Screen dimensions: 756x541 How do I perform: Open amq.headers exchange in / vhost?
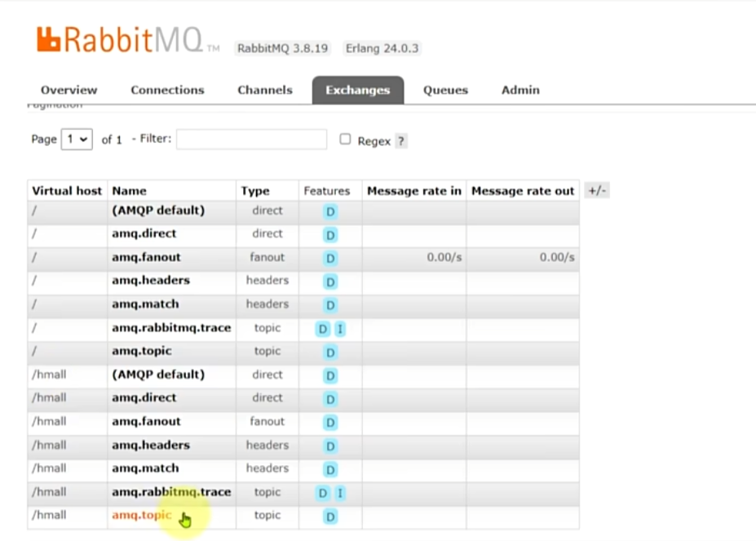(x=151, y=281)
